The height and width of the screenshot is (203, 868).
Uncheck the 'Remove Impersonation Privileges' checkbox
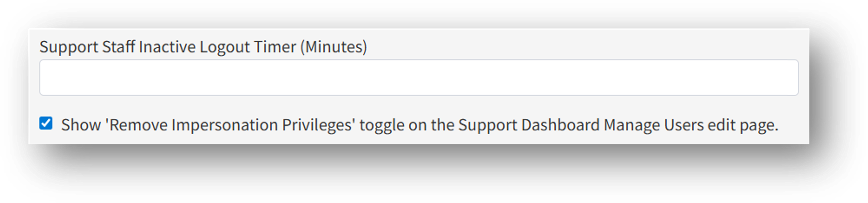coord(46,123)
